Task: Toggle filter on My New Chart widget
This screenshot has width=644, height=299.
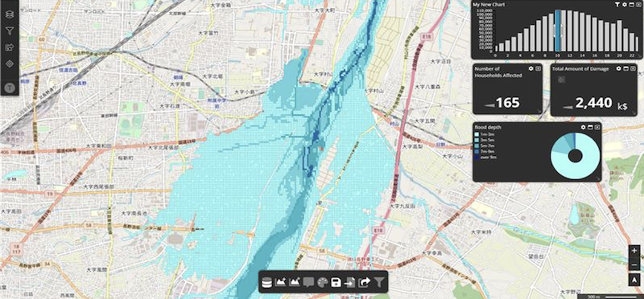Action: click(617, 5)
